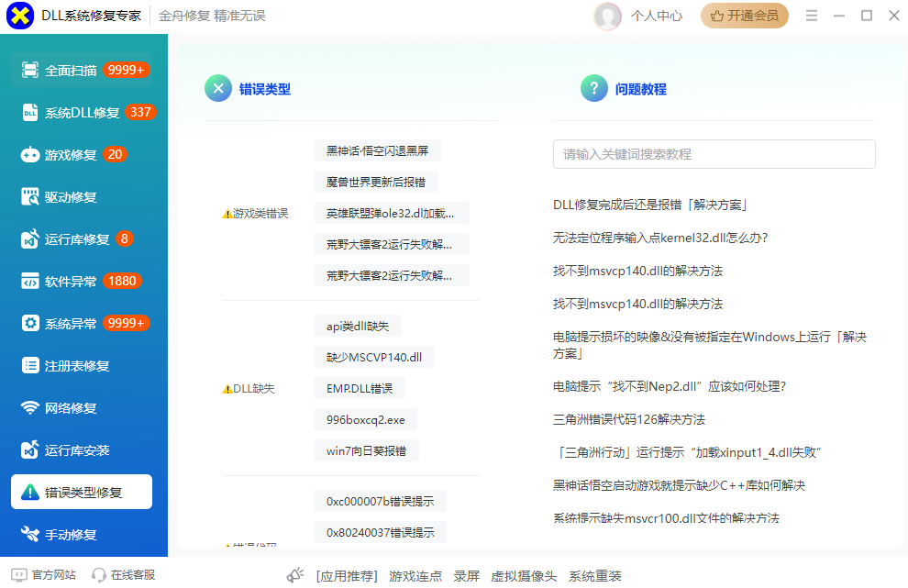Image resolution: width=908 pixels, height=588 pixels.
Task: Select the driver repair (驱动修复) icon
Action: pyautogui.click(x=30, y=197)
